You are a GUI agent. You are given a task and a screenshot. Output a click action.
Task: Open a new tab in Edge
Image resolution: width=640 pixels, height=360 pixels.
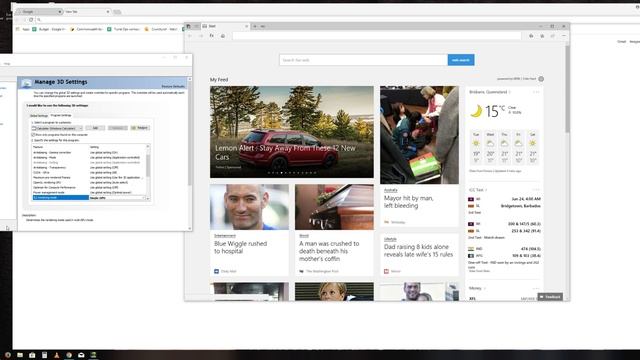click(255, 26)
